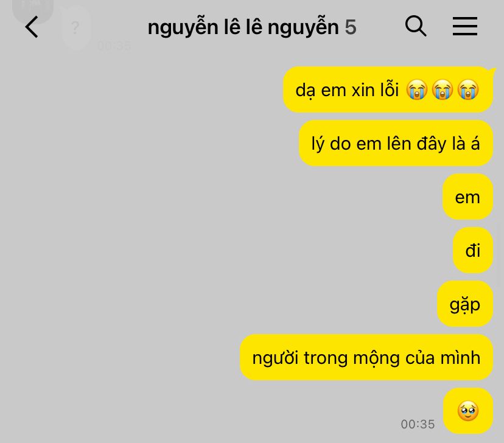This screenshot has width=504, height=443.
Task: Tap the back arrow icon
Action: point(32,27)
